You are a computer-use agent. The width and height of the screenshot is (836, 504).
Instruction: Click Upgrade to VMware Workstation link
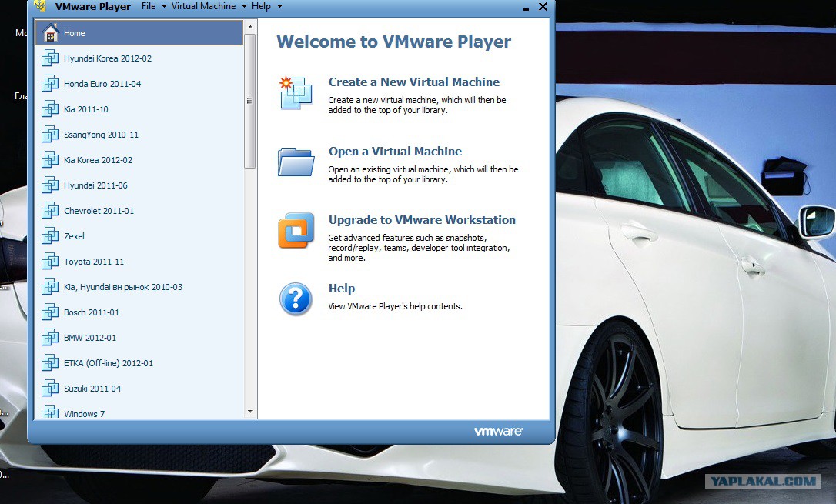[x=422, y=219]
